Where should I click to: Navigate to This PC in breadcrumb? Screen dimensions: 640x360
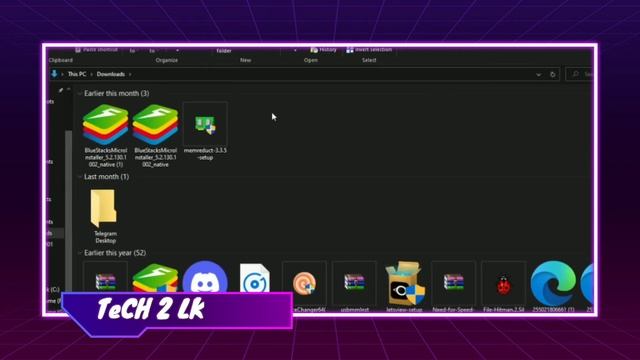77,74
